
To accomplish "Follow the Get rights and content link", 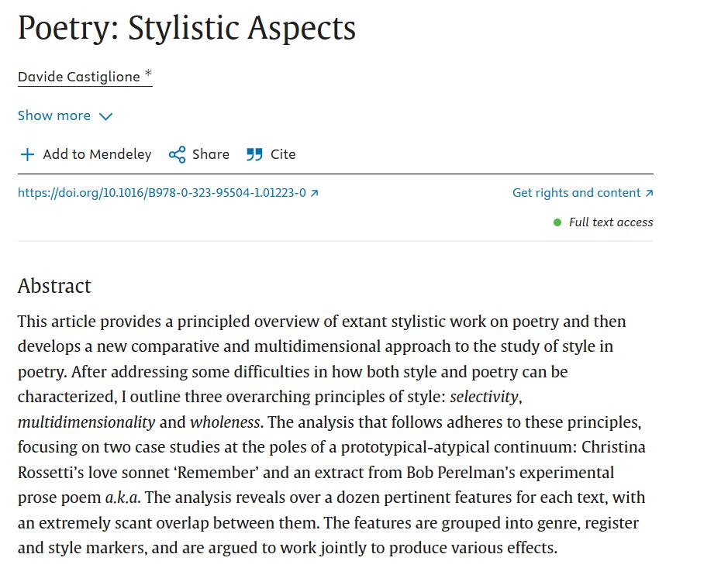I will pos(576,193).
